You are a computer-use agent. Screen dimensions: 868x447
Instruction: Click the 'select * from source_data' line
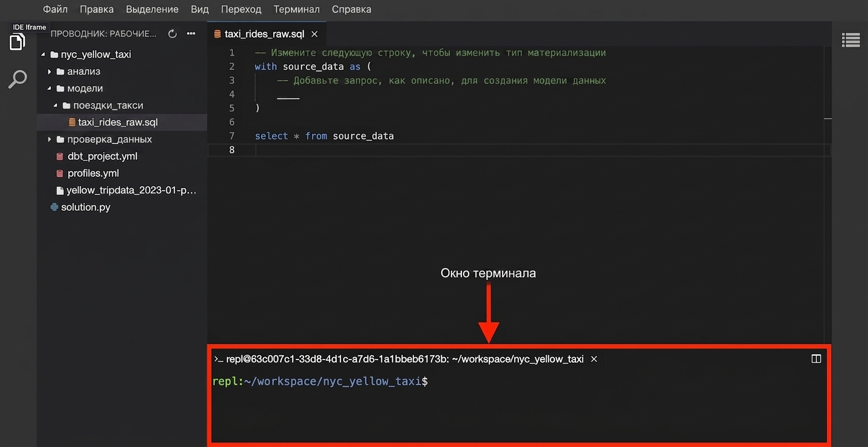click(324, 136)
